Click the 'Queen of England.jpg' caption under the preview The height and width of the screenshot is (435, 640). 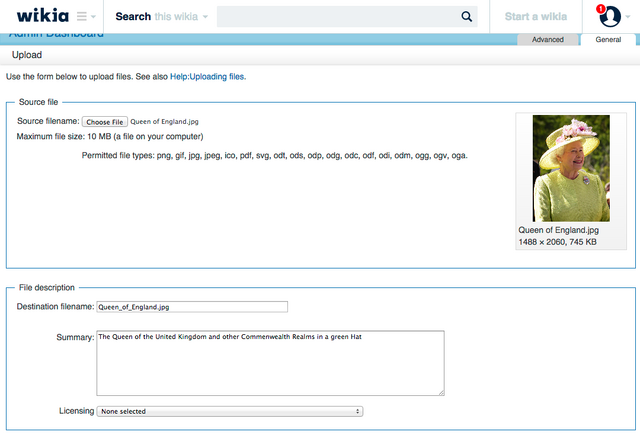pyautogui.click(x=558, y=230)
